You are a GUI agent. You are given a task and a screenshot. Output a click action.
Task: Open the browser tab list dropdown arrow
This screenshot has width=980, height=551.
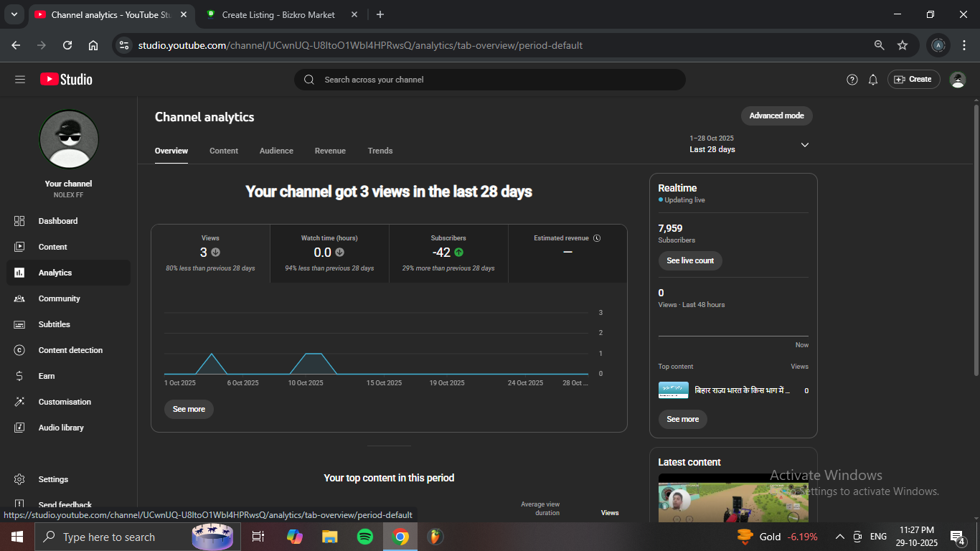[14, 14]
